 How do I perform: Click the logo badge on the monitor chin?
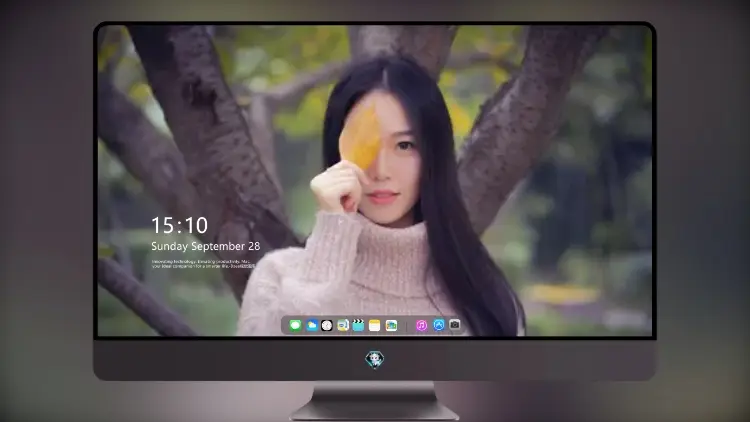click(x=375, y=359)
